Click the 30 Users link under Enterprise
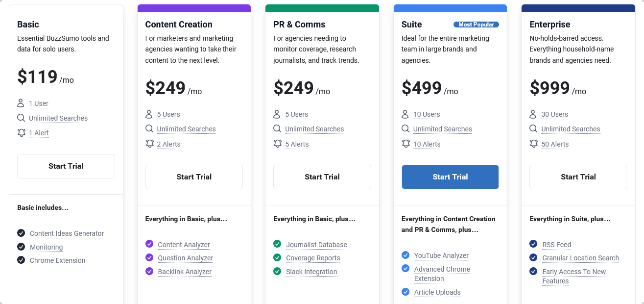The height and width of the screenshot is (304, 644). [x=554, y=114]
